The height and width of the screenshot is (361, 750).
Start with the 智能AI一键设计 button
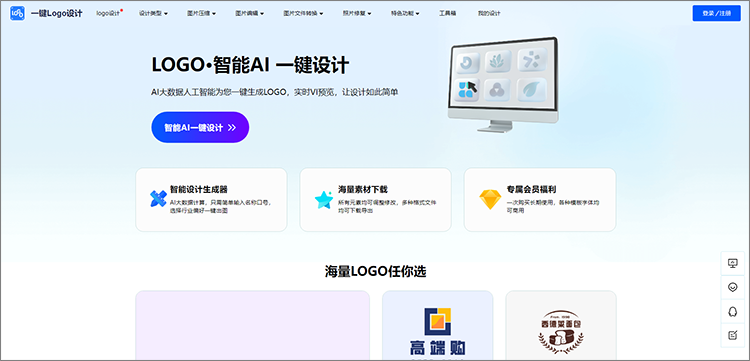pos(200,127)
